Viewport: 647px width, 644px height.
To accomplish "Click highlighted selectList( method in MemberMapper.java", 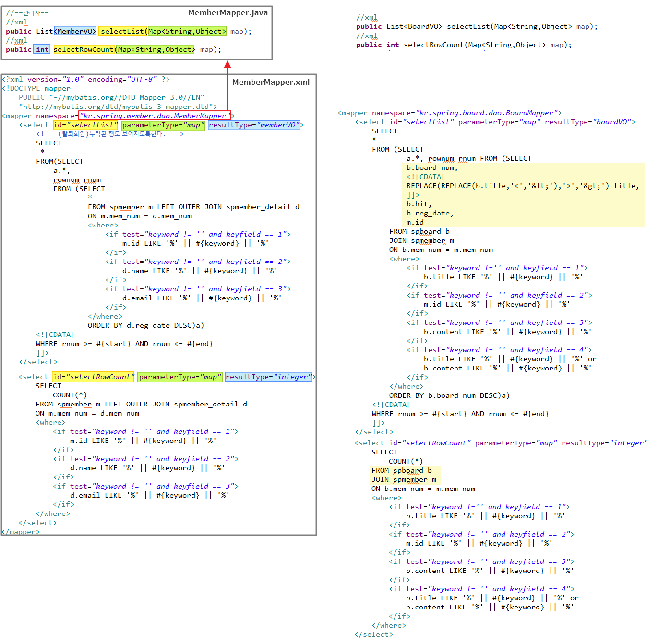I will click(x=123, y=31).
